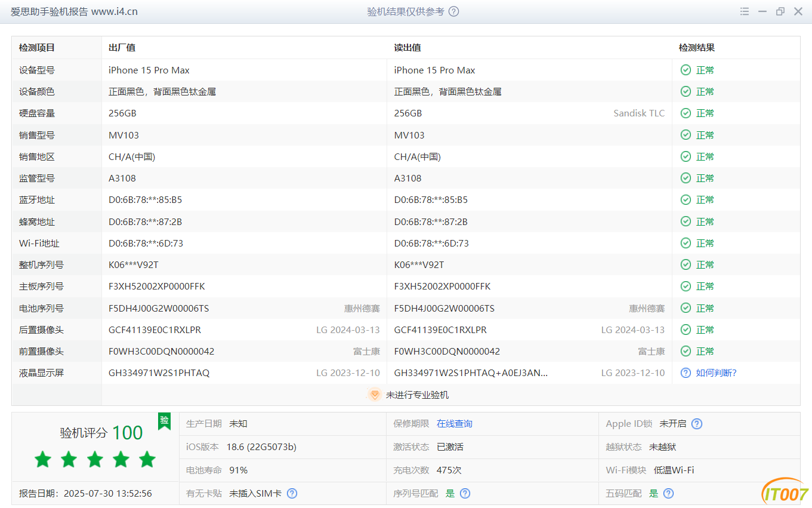812x508 pixels.
Task: Open the list menu icon in title bar
Action: (745, 11)
